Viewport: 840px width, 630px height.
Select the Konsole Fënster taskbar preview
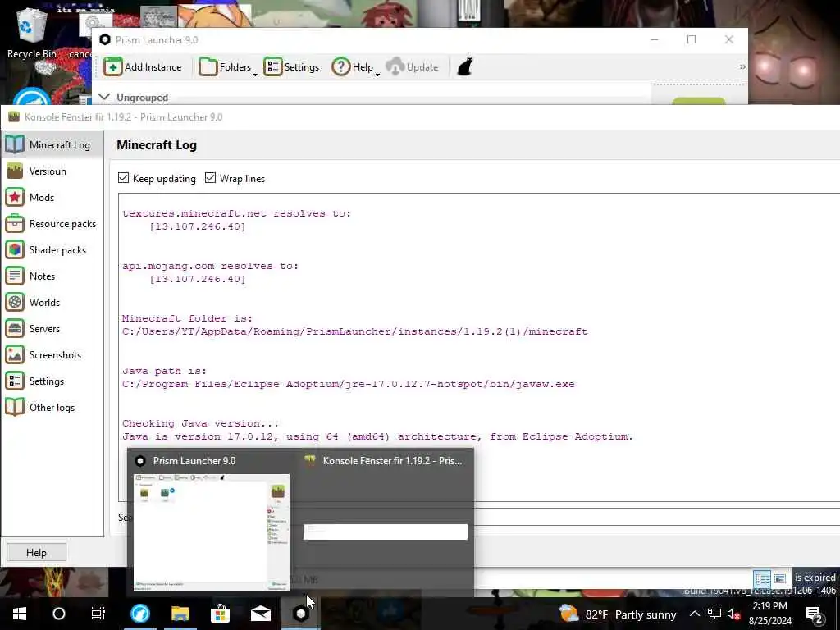[386, 532]
